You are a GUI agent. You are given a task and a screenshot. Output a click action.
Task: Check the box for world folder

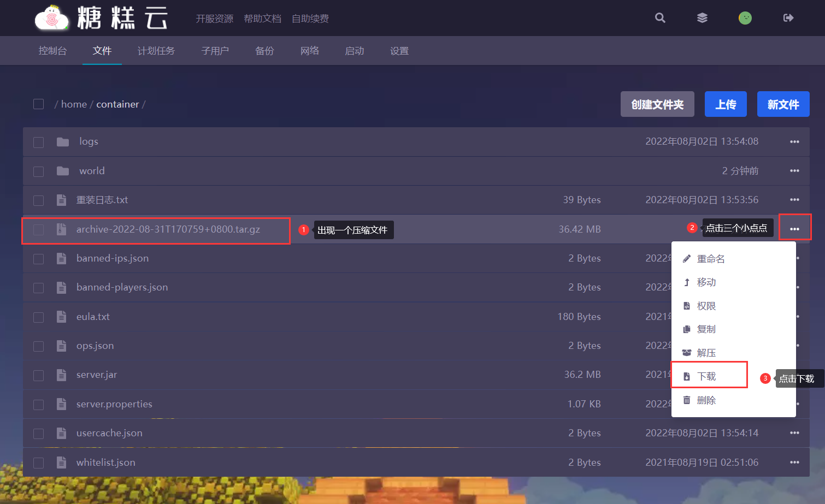38,171
